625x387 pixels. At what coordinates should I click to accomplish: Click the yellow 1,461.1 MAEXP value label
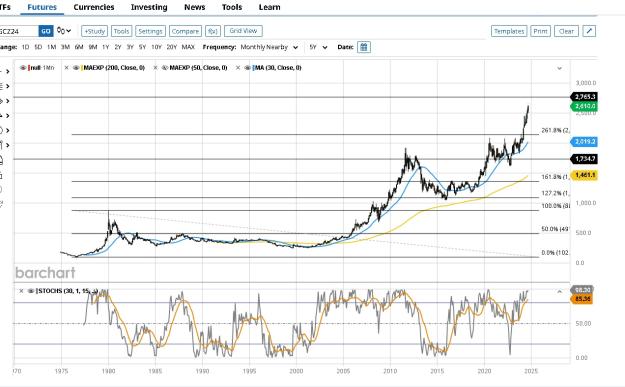click(584, 175)
